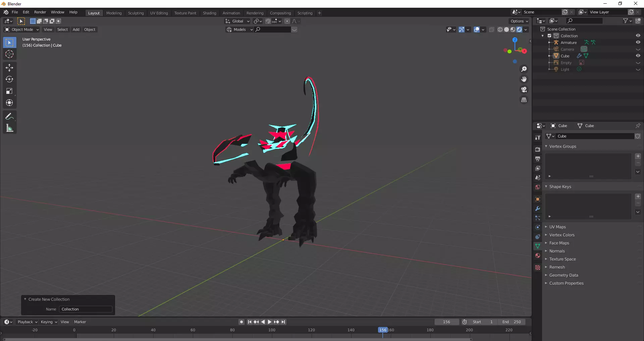Toggle camera view icon
Image resolution: width=644 pixels, height=341 pixels.
pyautogui.click(x=524, y=90)
